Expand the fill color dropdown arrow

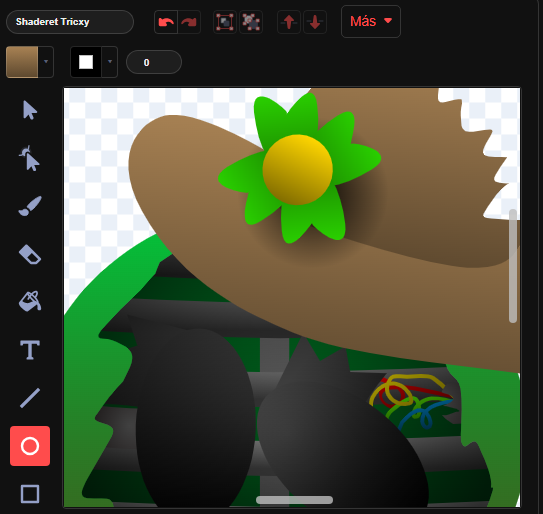pos(46,62)
